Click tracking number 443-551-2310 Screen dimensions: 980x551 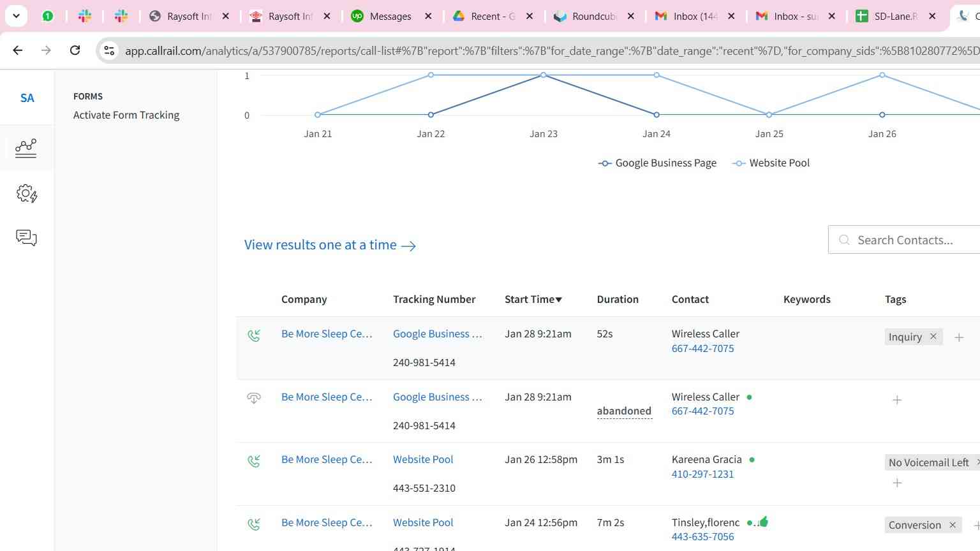click(424, 488)
